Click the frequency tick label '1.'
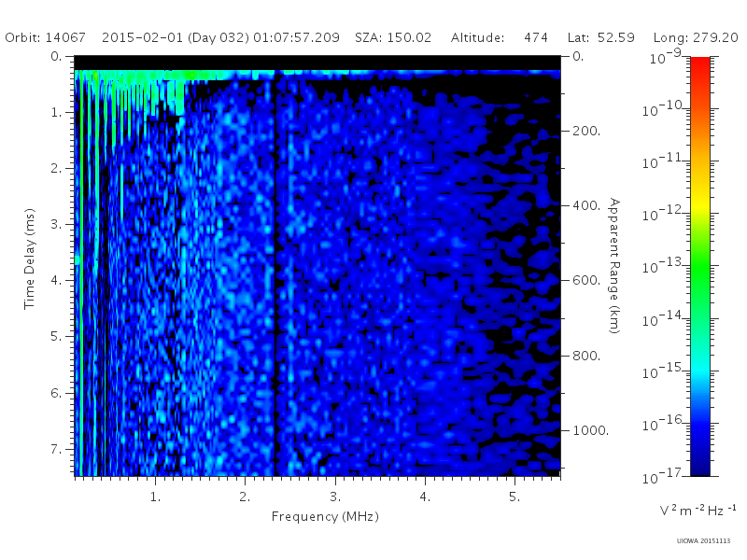 pyautogui.click(x=155, y=497)
